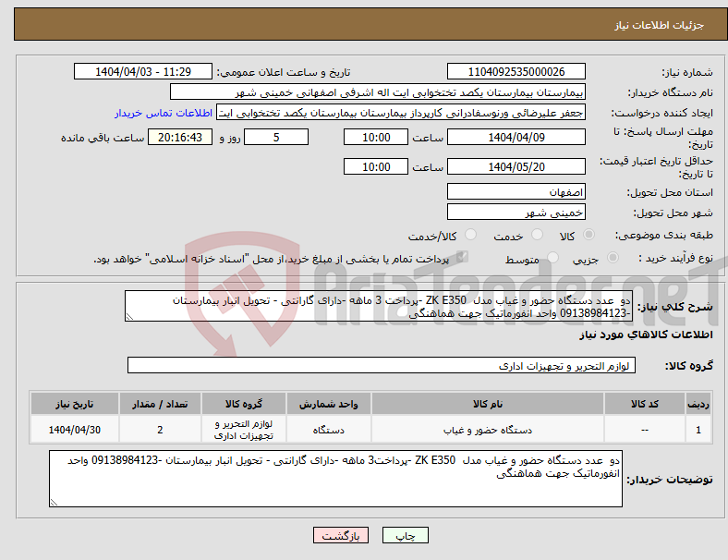Click the شماره نیاز field 1104092535000026
The height and width of the screenshot is (560, 728).
pyautogui.click(x=516, y=71)
